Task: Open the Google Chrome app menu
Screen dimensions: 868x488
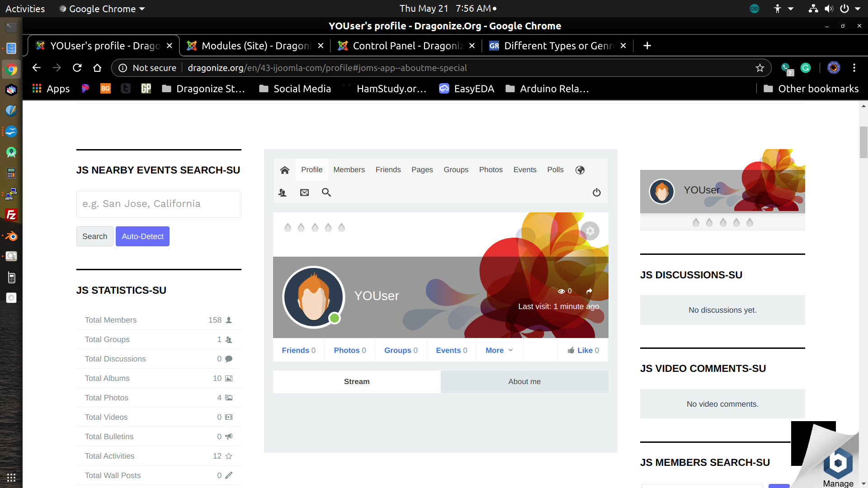Action: [103, 9]
